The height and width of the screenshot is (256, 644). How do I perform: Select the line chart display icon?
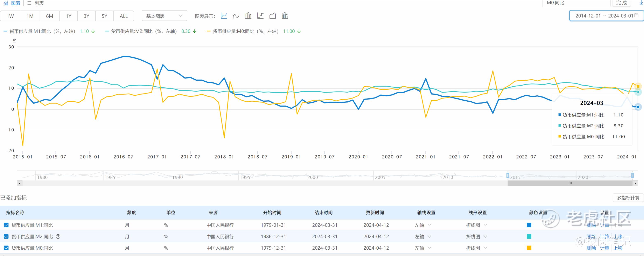pos(224,16)
